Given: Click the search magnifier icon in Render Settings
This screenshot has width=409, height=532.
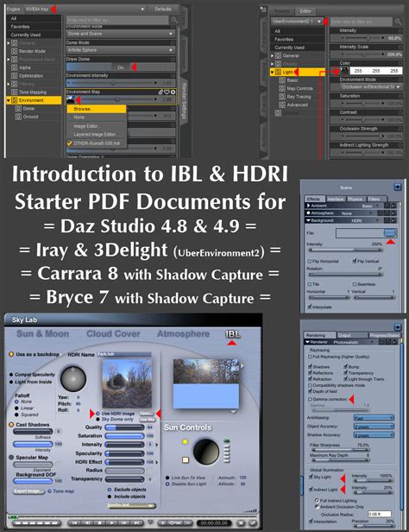Looking at the screenshot, I should [174, 20].
